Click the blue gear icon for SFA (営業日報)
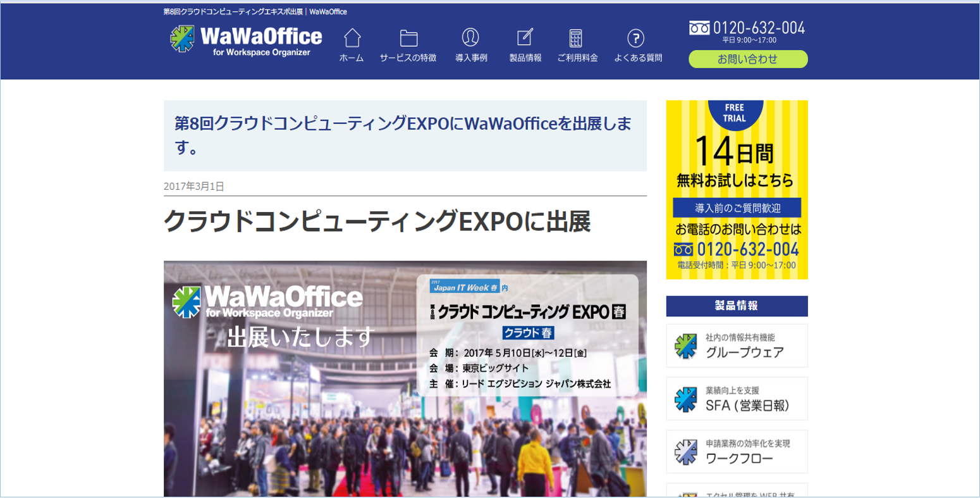980x498 pixels. [685, 399]
